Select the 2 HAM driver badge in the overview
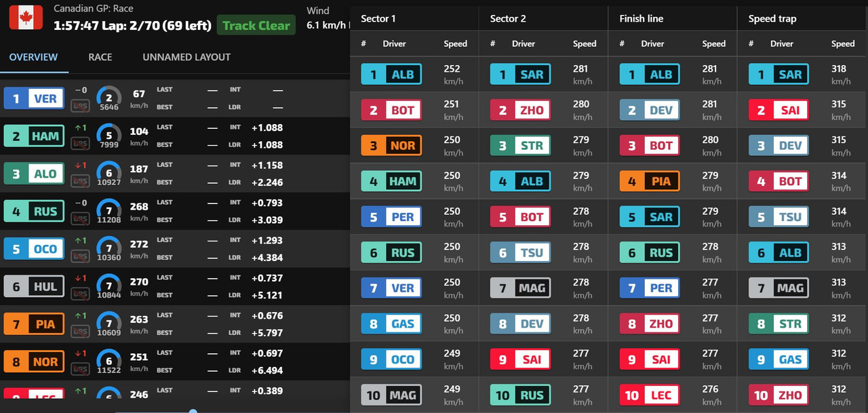Viewport: 868px width, 413px height. [34, 136]
